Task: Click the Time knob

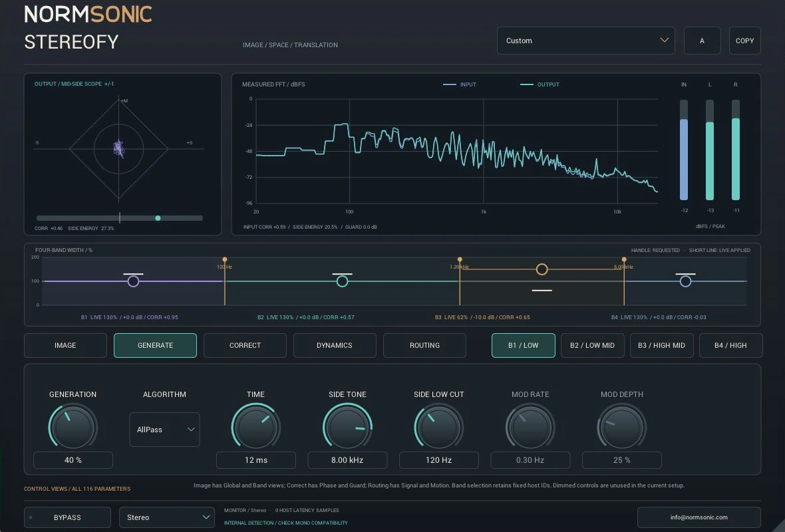Action: click(x=256, y=427)
